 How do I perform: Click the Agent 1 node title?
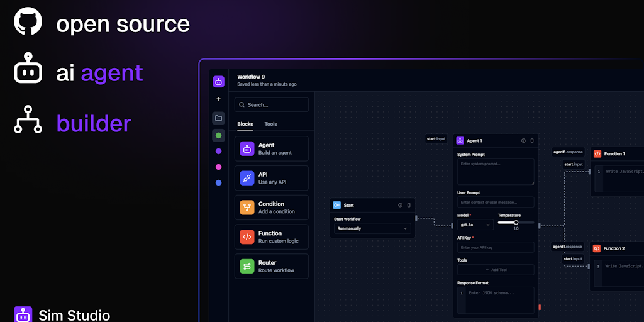[474, 141]
